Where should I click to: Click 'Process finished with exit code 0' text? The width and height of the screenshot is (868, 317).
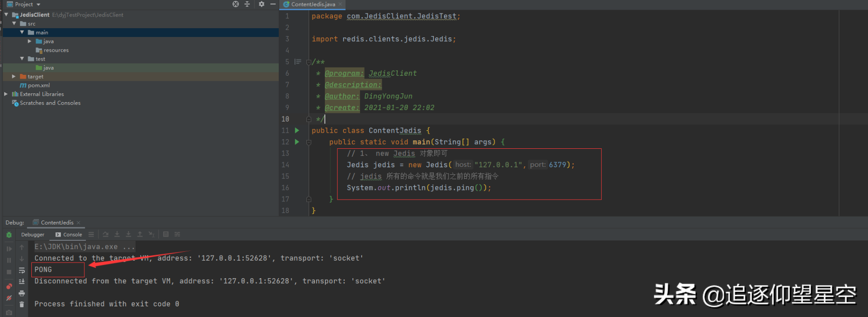[x=107, y=304]
